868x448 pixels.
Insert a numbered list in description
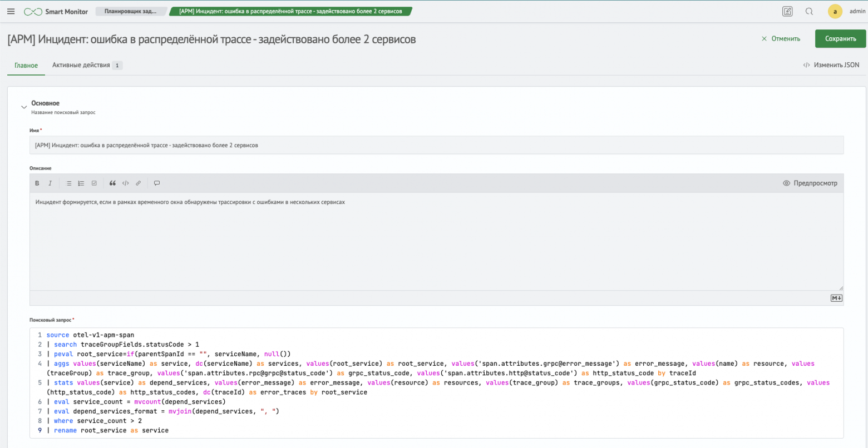[x=81, y=183]
